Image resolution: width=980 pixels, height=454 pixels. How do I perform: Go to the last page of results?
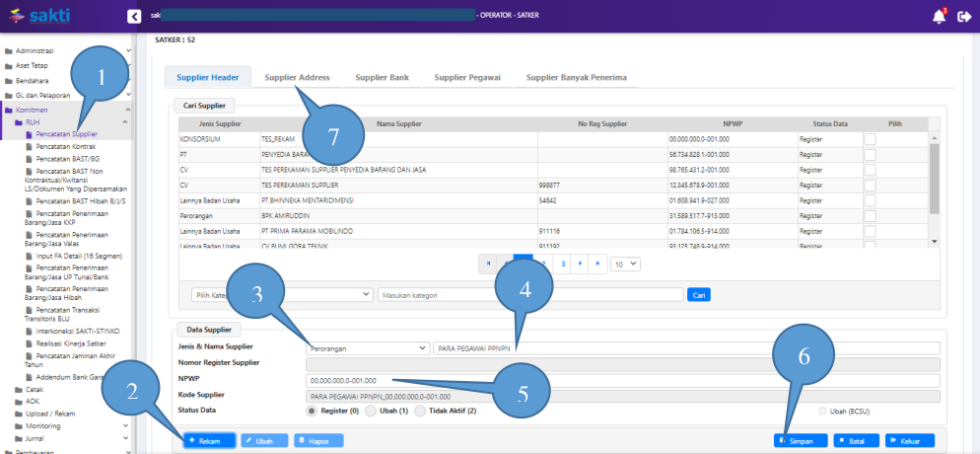(597, 264)
